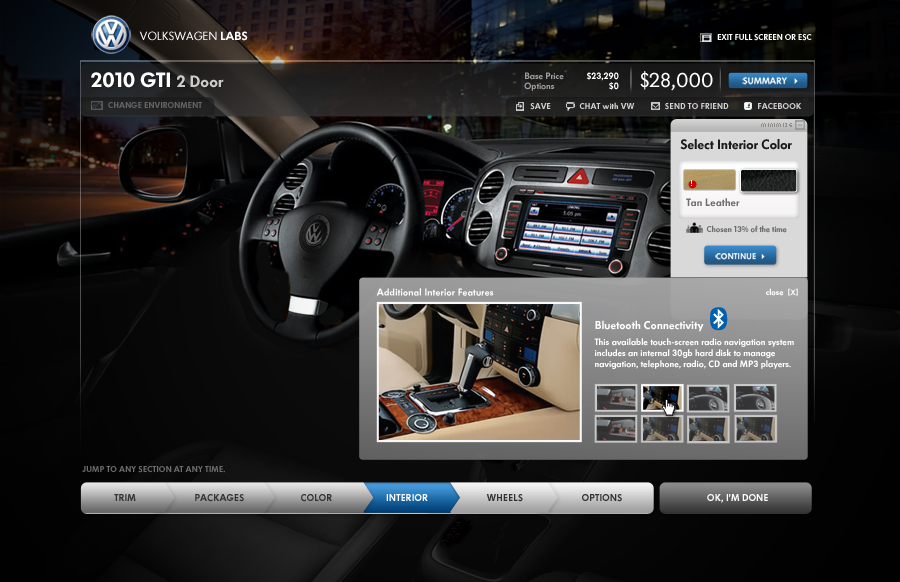This screenshot has height=582, width=900.
Task: Choose the Tan Leather color swatch
Action: point(709,180)
